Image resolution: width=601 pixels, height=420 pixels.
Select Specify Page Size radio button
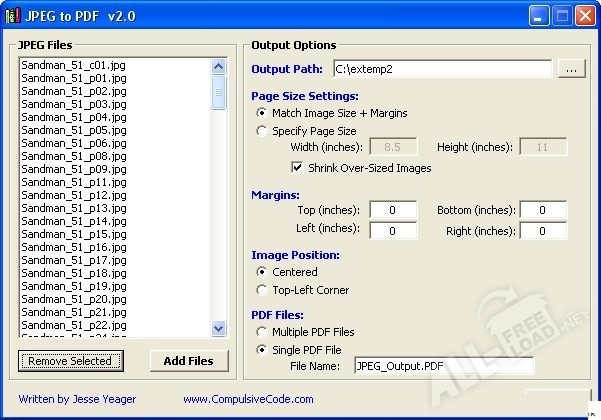(x=263, y=131)
